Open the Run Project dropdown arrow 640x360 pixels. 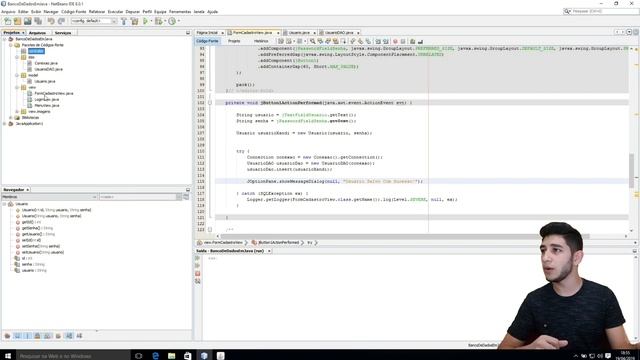[x=151, y=21]
